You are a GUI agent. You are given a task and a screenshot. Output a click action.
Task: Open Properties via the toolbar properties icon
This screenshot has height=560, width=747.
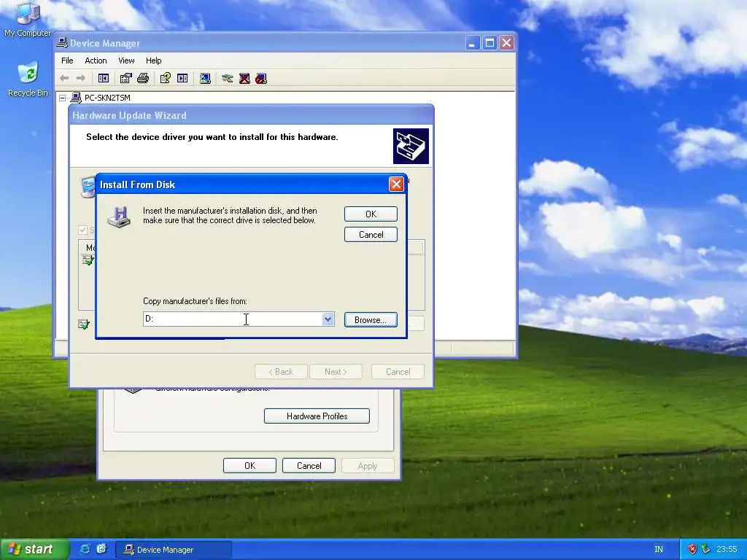125,78
